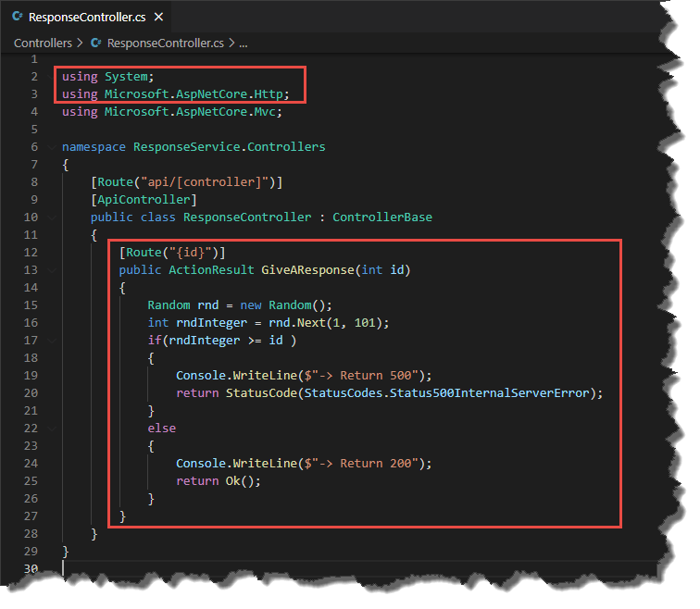Click 'public class' keywords on line 10

coord(133,217)
